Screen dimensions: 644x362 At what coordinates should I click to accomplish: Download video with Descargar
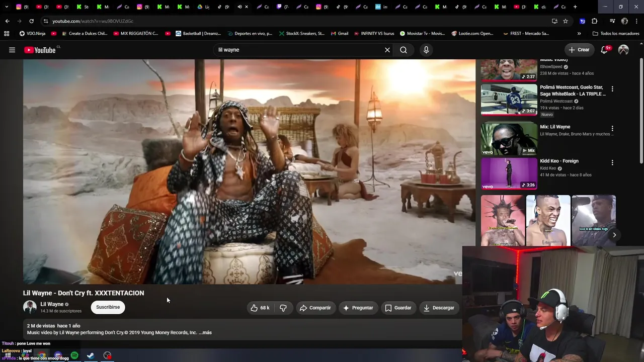439,308
